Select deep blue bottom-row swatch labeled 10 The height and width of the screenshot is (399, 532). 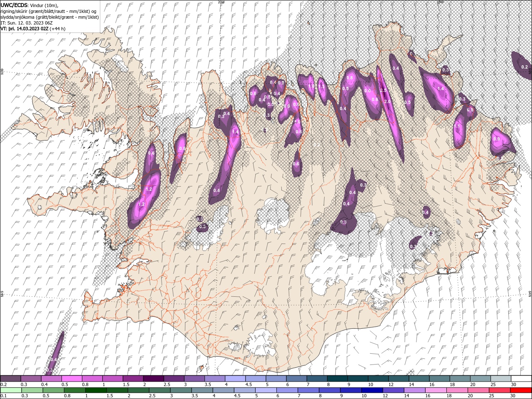(372, 390)
